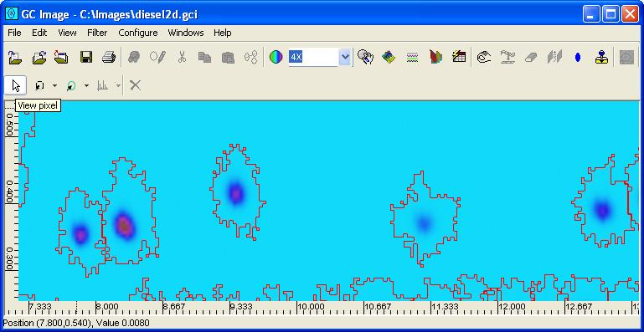Click the X cancel button in toolbar
Image resolution: width=644 pixels, height=332 pixels.
pyautogui.click(x=135, y=85)
